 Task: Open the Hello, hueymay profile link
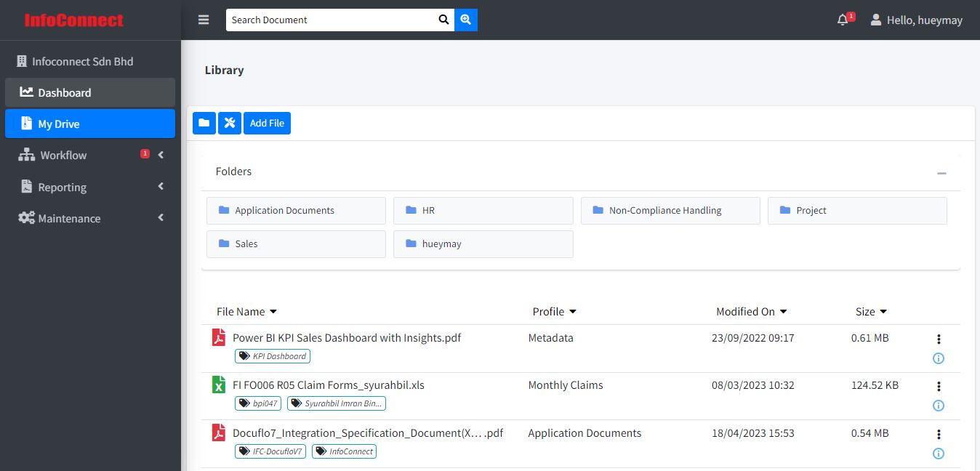pos(916,20)
